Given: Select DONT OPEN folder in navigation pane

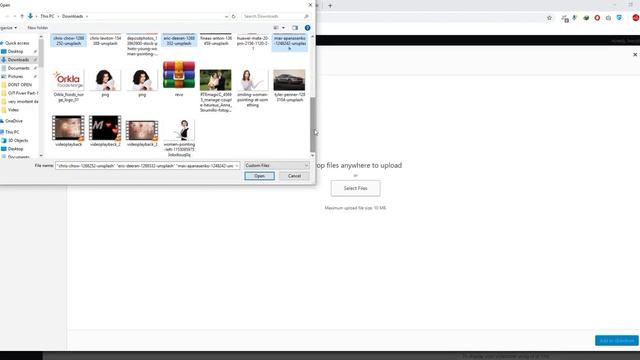Looking at the screenshot, I should 20,85.
